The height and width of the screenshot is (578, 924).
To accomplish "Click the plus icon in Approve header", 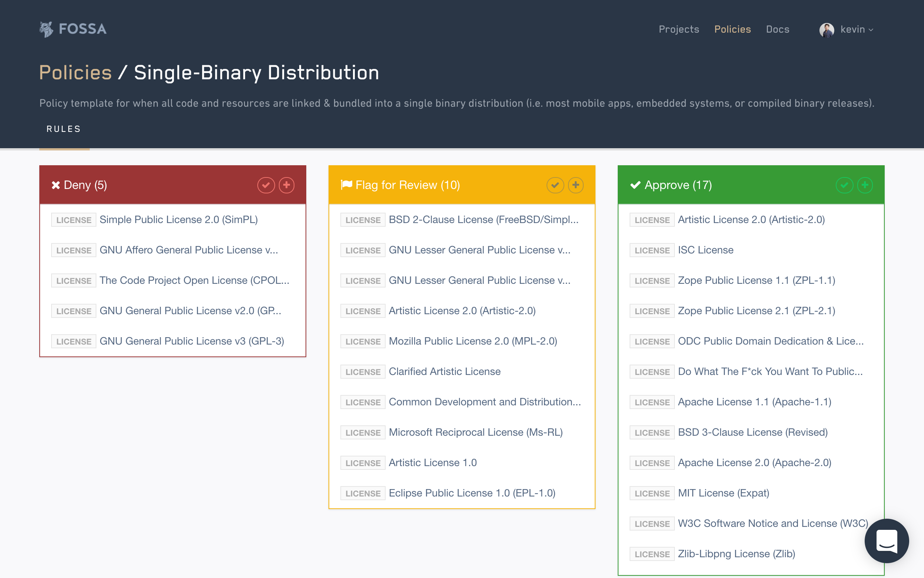I will (x=865, y=185).
